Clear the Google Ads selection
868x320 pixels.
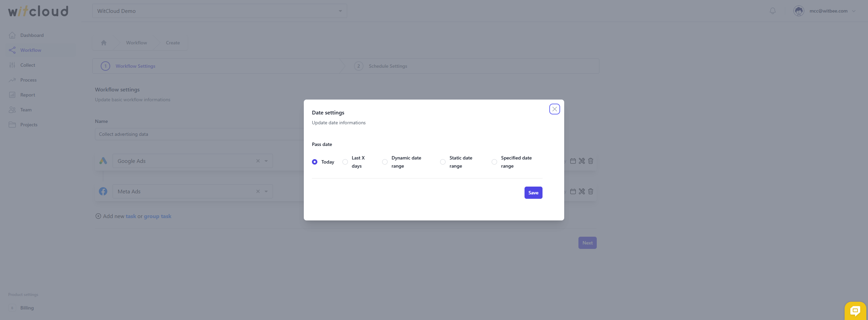[258, 161]
